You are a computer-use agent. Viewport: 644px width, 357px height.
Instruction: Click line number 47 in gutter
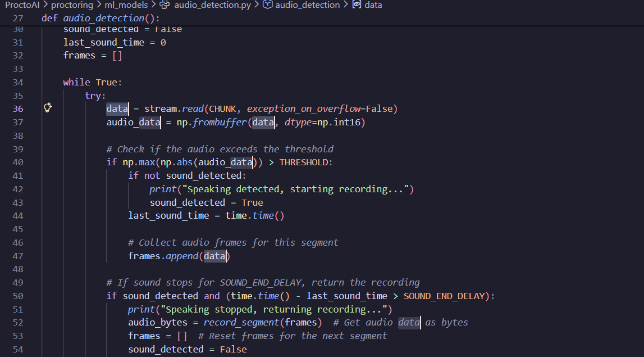point(17,256)
